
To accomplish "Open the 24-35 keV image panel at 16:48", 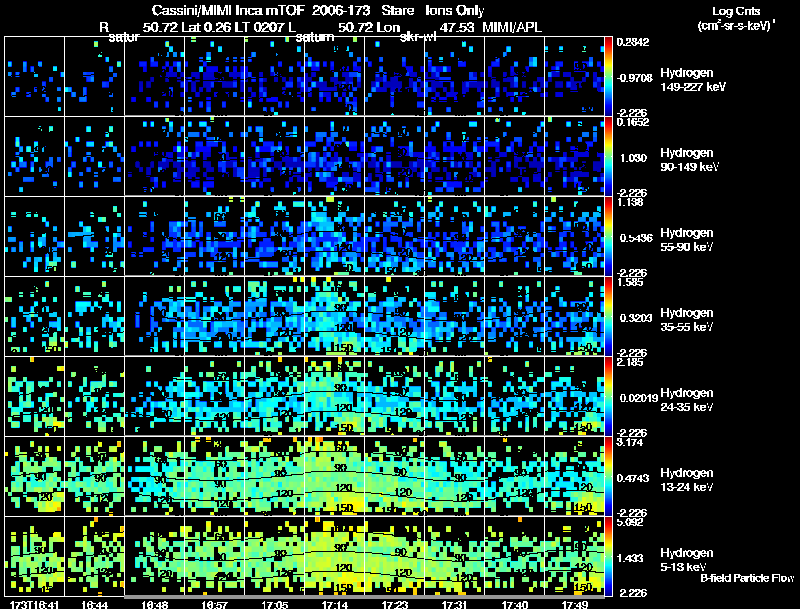I will 155,396.
